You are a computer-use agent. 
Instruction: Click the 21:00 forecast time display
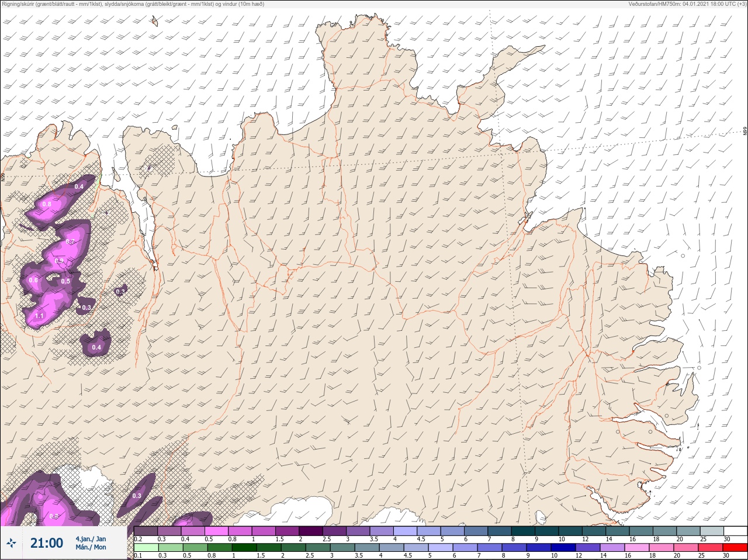[x=47, y=543]
